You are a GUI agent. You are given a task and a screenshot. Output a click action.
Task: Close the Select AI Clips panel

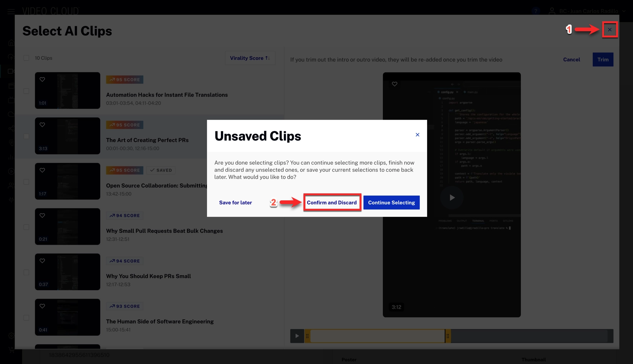point(610,30)
